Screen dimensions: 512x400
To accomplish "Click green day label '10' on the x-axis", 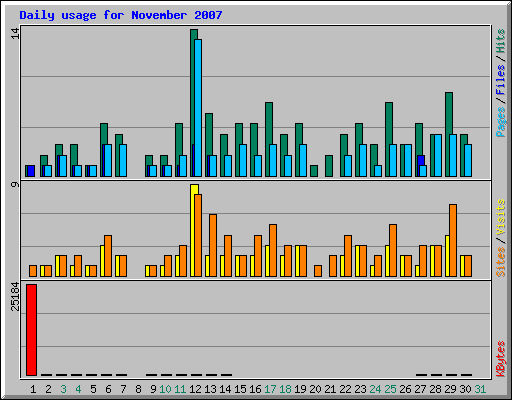I will (x=165, y=389).
